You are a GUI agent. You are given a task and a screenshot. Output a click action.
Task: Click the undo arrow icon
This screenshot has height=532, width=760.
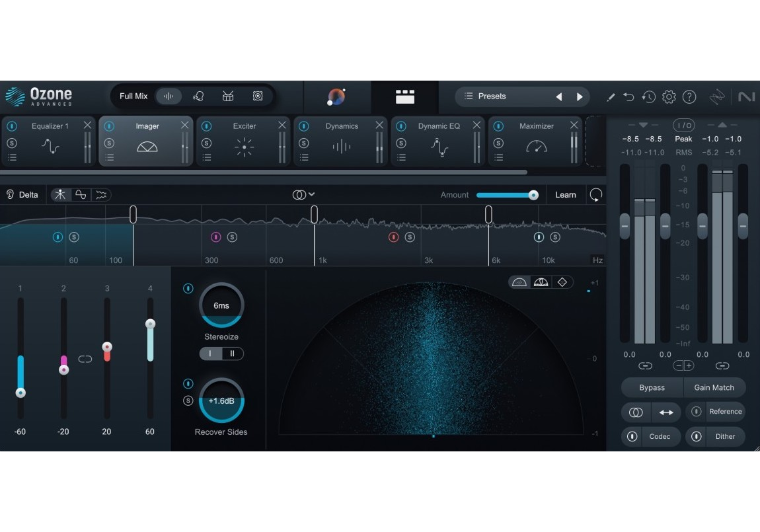coord(628,97)
